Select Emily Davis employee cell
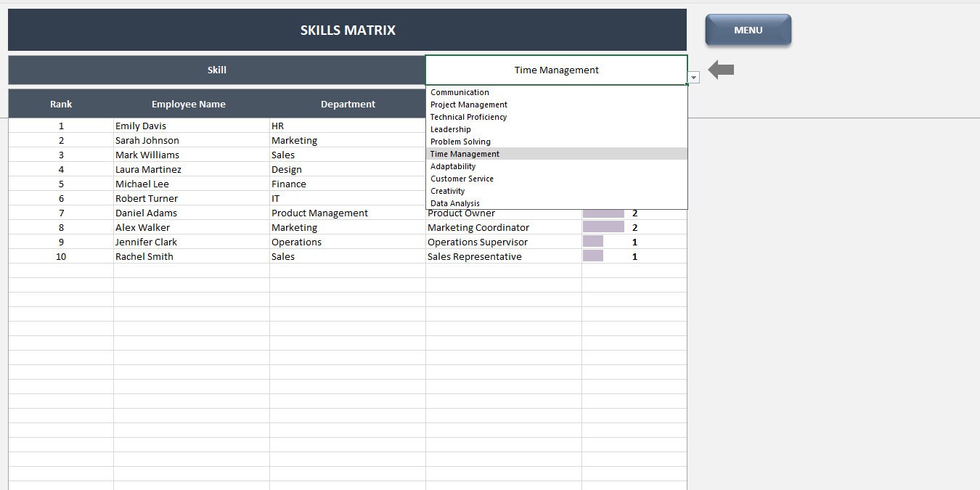Image resolution: width=980 pixels, height=490 pixels. (x=141, y=126)
